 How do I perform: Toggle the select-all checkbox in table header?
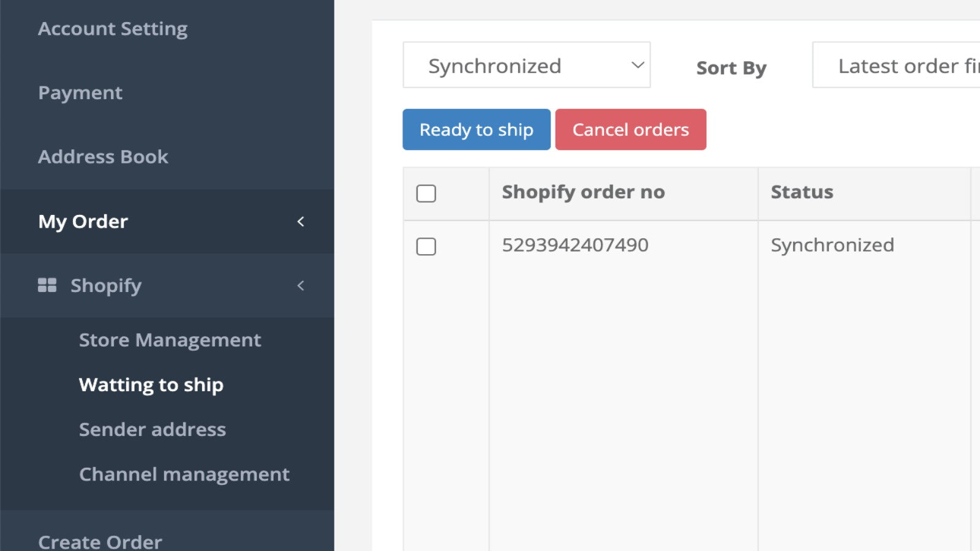426,193
